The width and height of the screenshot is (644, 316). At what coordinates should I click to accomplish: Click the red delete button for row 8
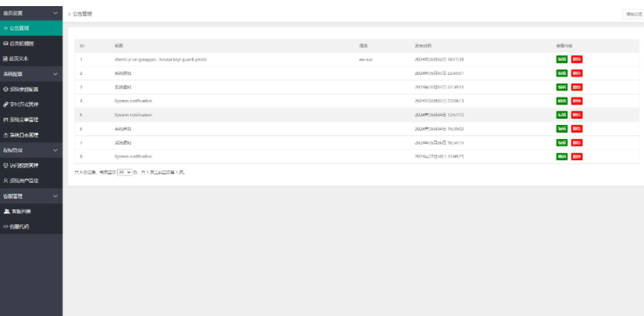pyautogui.click(x=576, y=157)
